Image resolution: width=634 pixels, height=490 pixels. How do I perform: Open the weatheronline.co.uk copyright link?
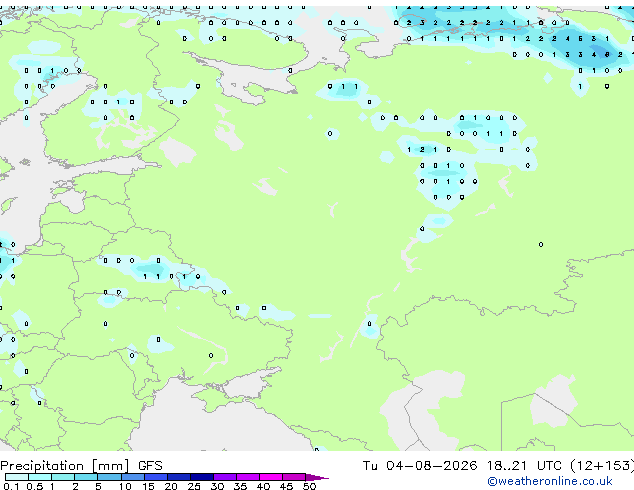pos(549,481)
